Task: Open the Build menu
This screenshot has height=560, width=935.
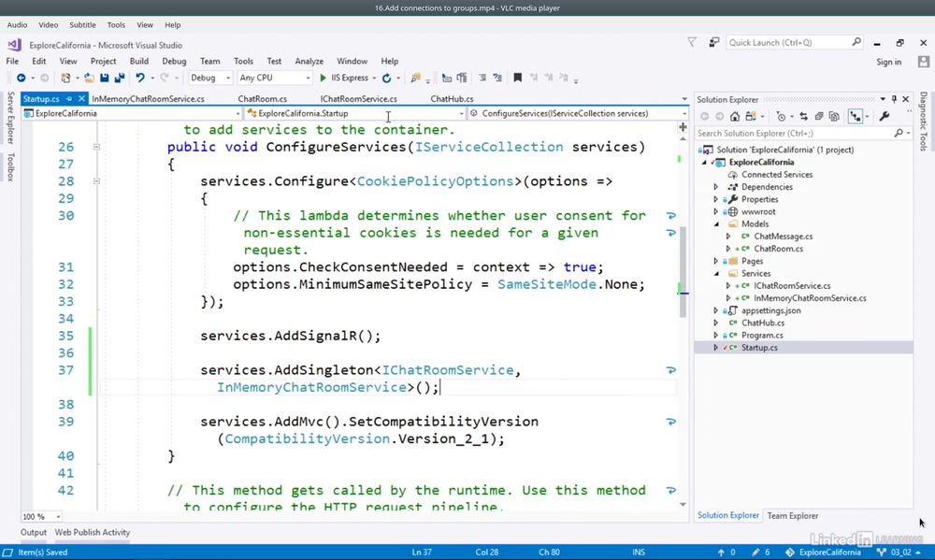Action: (139, 62)
